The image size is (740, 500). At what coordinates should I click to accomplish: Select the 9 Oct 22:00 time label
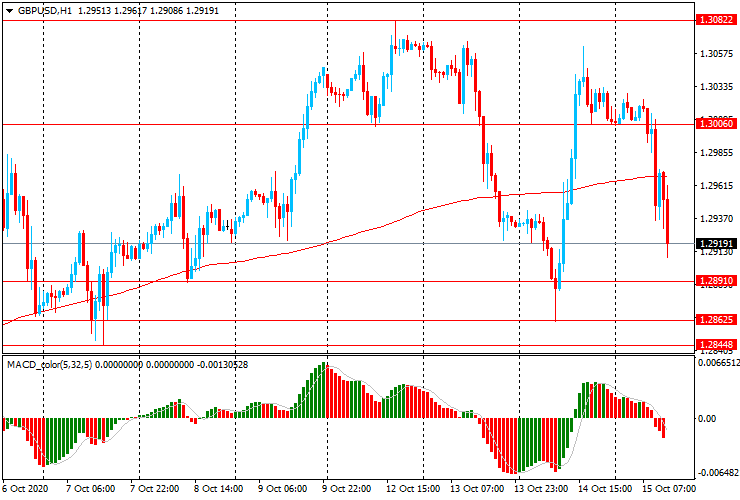pos(346,488)
